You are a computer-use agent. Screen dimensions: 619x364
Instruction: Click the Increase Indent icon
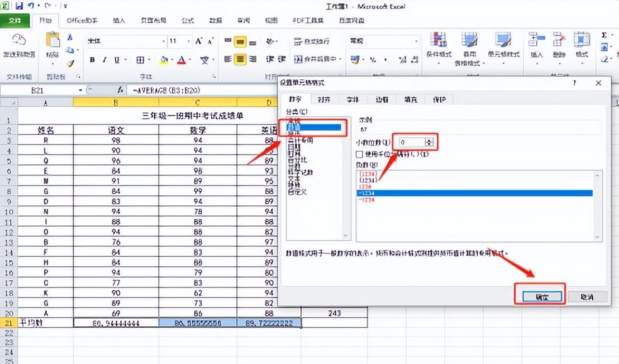point(282,59)
